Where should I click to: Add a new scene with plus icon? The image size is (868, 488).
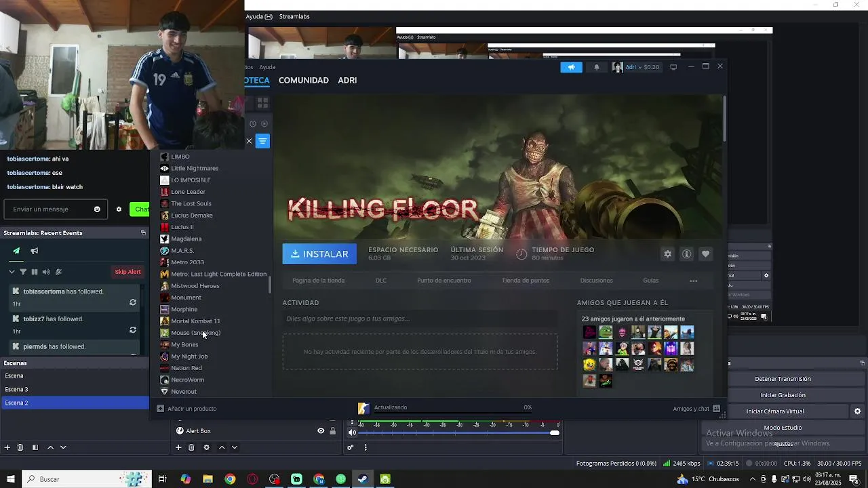(7, 447)
